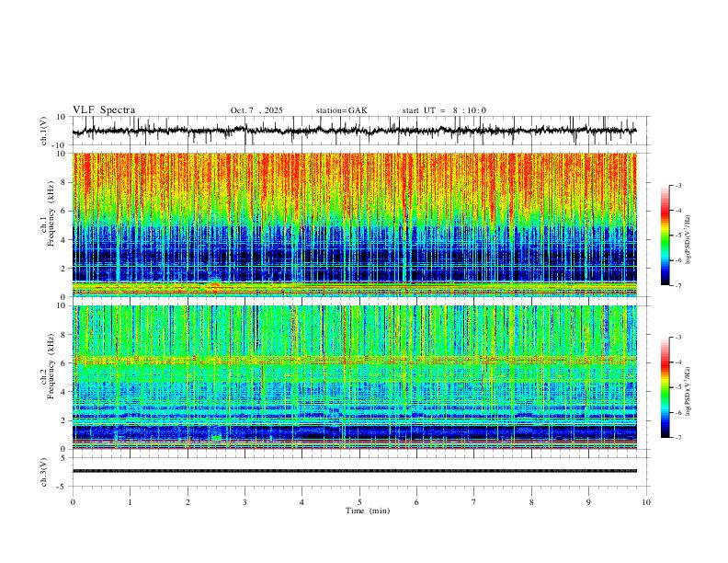Click inside the ch.1 spectrogram panel
Screen dimensions: 728x563
click(x=354, y=224)
